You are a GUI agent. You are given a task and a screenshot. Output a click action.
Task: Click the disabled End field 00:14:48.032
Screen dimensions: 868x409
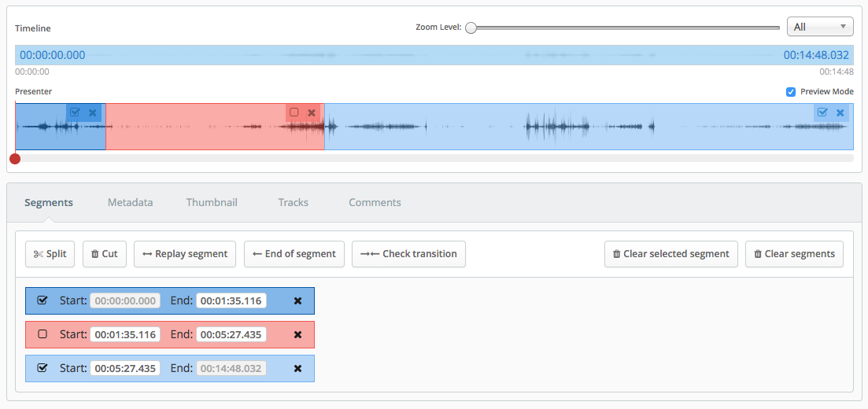click(x=231, y=368)
